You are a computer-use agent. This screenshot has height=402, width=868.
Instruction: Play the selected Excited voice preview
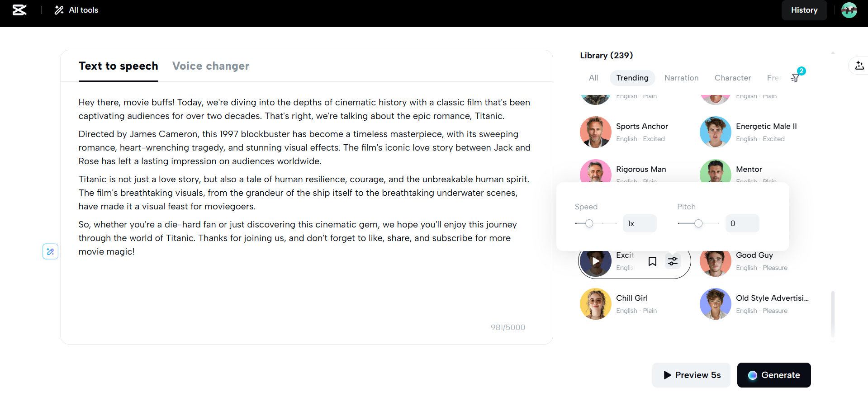(596, 261)
